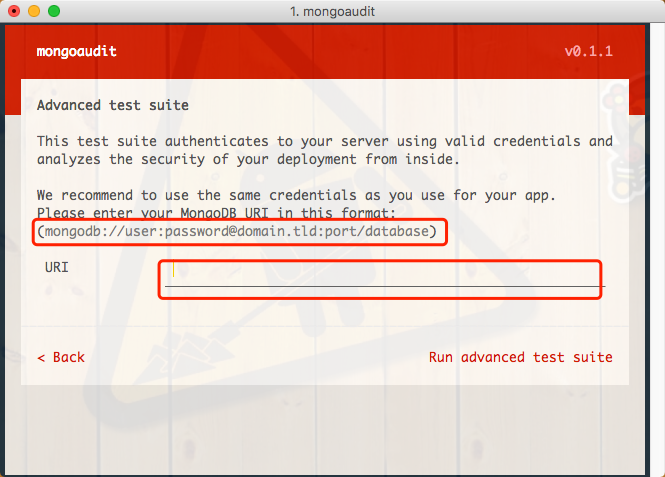Close the mongoaudit terminal window
665x477 pixels.
pos(14,11)
